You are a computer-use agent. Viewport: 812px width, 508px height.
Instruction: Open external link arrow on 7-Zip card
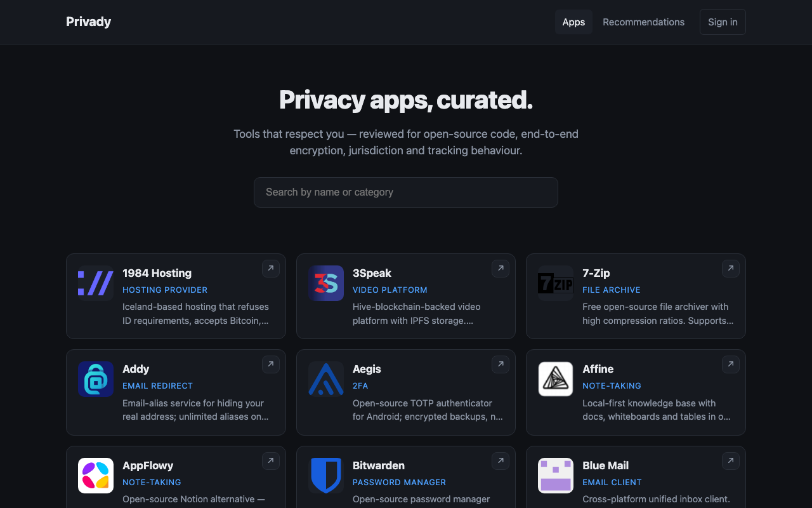pos(731,269)
